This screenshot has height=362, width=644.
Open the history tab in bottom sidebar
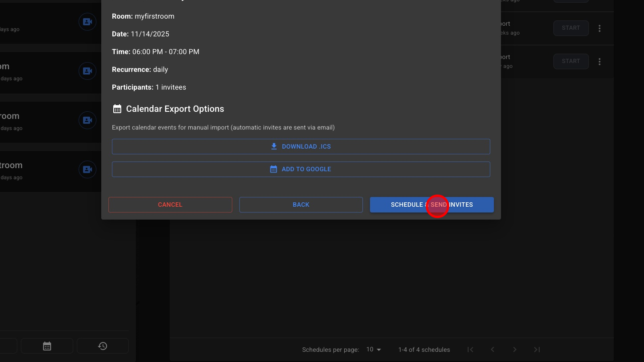(103, 346)
